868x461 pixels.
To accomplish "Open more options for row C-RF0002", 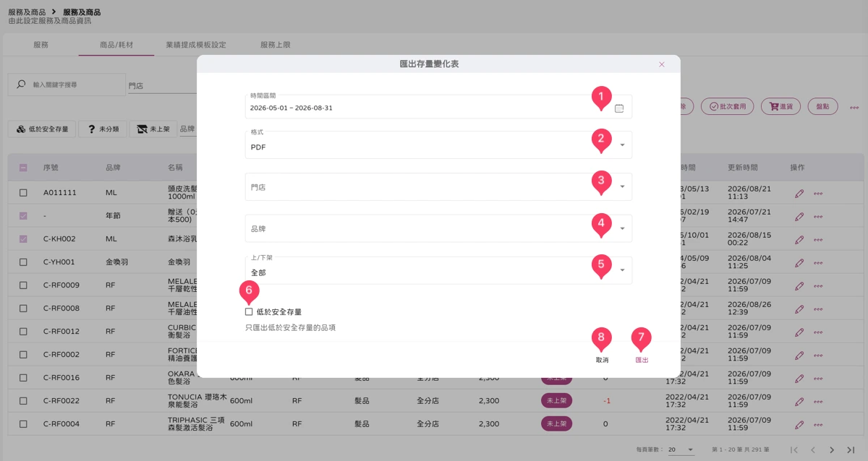I will [x=818, y=355].
